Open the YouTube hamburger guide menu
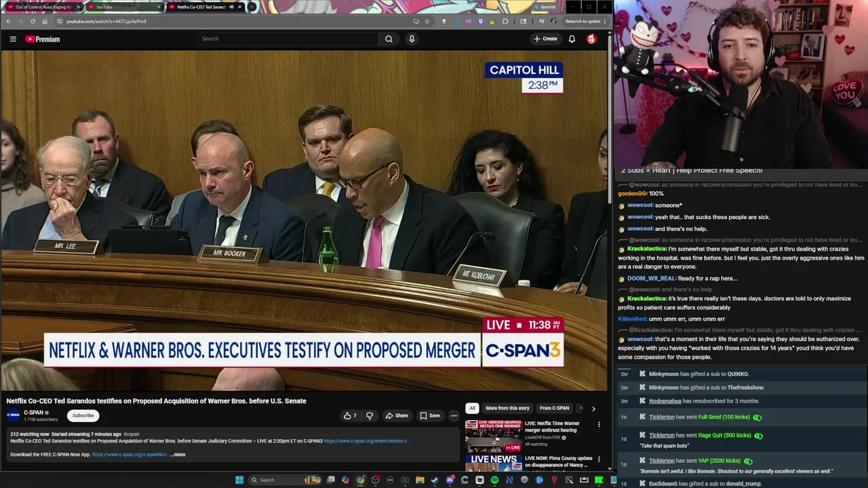The image size is (868, 488). point(13,39)
